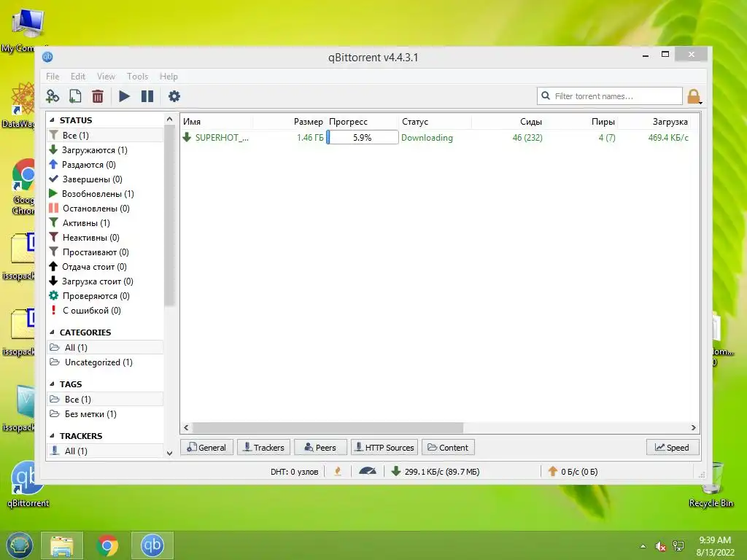Toggle the alternative speed limits speedometer icon
The height and width of the screenshot is (560, 747).
pos(368,472)
